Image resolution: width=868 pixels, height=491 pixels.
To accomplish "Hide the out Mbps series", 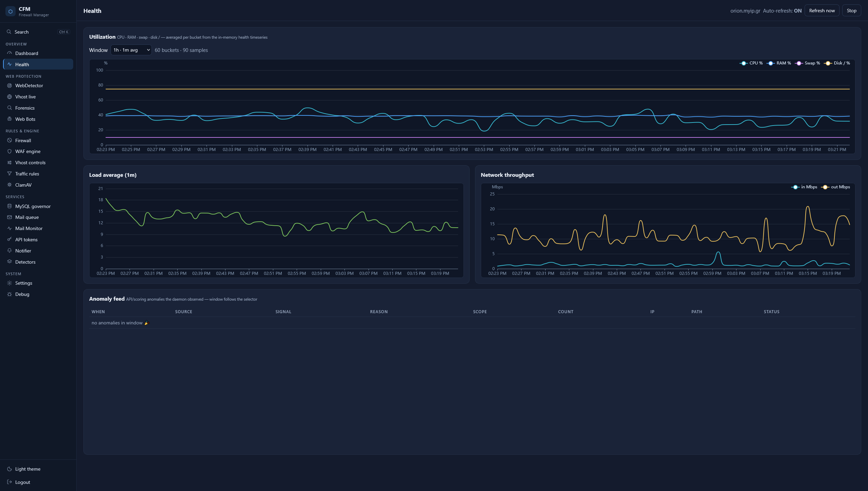I will (835, 187).
